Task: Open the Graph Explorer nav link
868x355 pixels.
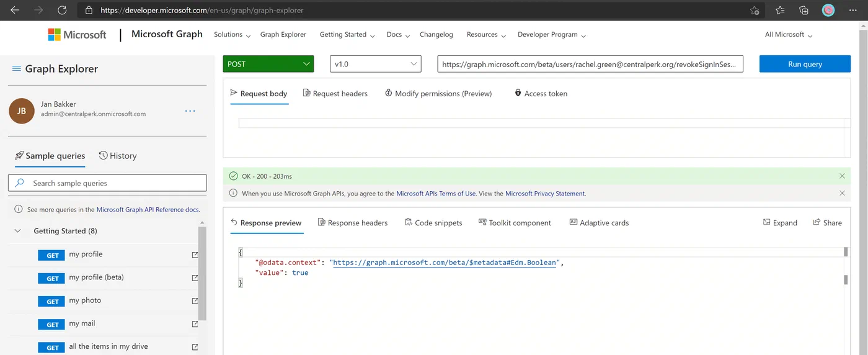Action: pos(283,35)
